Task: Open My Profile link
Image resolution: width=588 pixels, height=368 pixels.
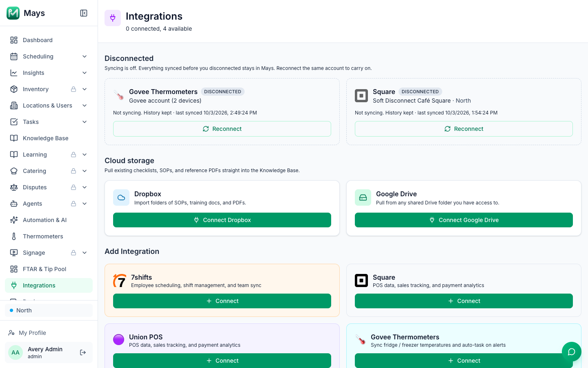Action: pos(49,333)
